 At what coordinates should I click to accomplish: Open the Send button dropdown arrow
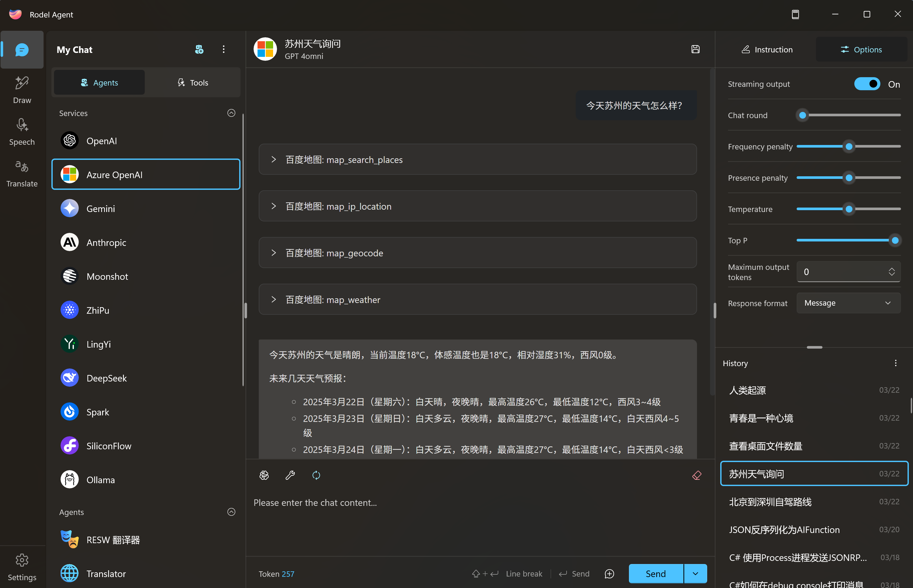(x=695, y=573)
